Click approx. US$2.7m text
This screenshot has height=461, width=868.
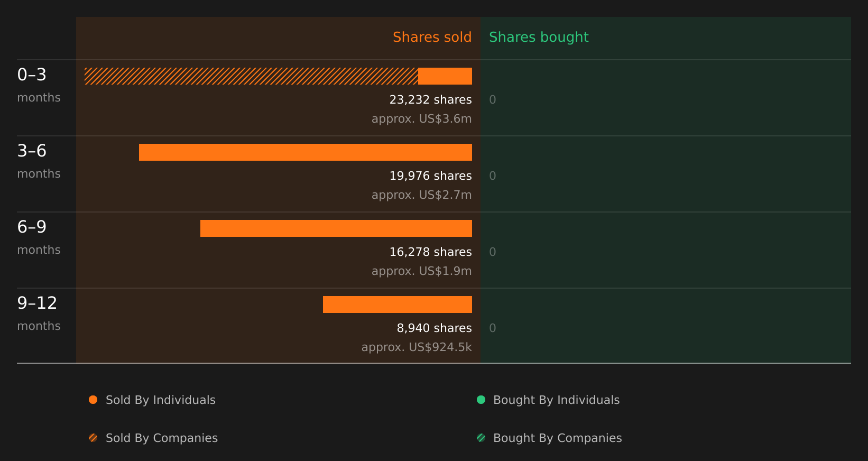(421, 195)
